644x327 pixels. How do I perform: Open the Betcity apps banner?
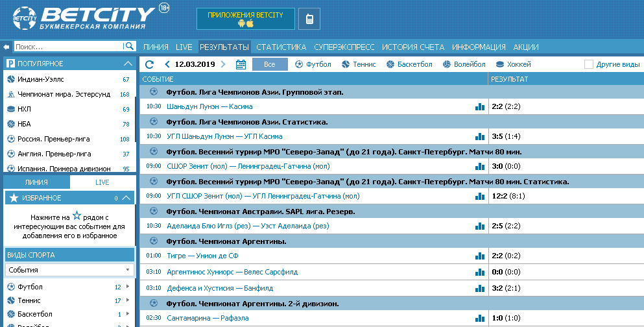[x=246, y=19]
